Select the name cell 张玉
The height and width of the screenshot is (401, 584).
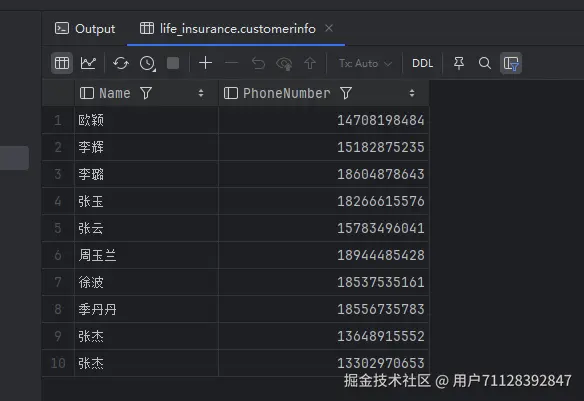(x=146, y=201)
